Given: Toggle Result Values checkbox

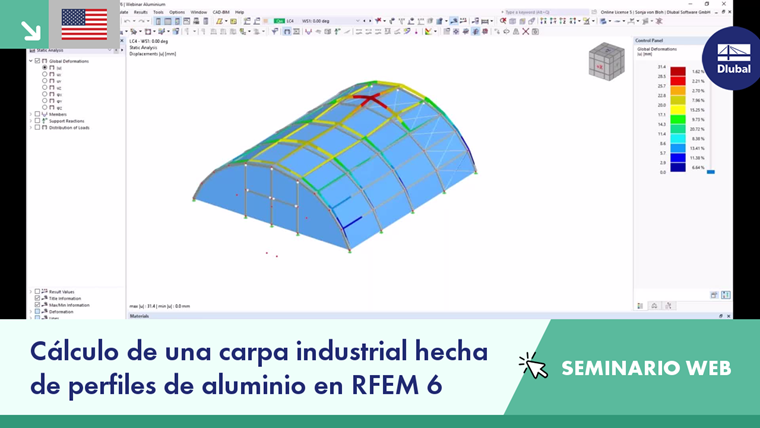Looking at the screenshot, I should [37, 292].
